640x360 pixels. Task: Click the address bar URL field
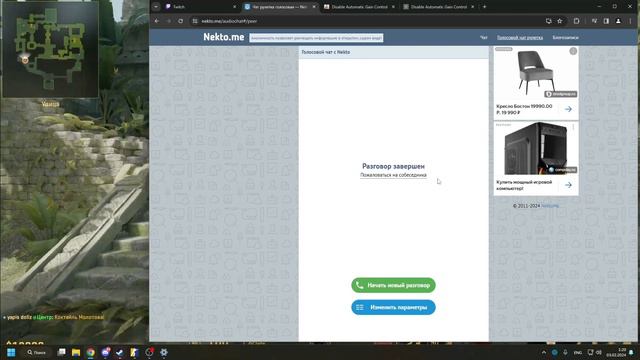coord(367,21)
